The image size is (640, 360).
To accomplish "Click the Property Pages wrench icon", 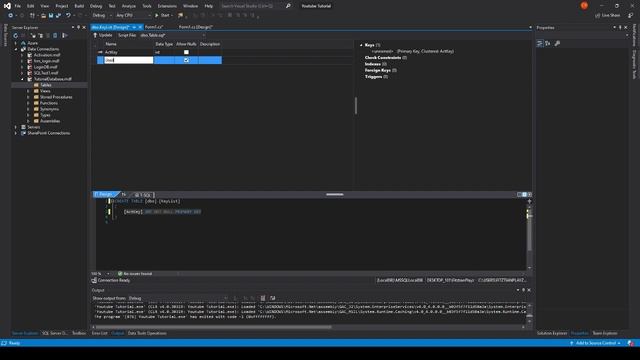I will (x=557, y=43).
